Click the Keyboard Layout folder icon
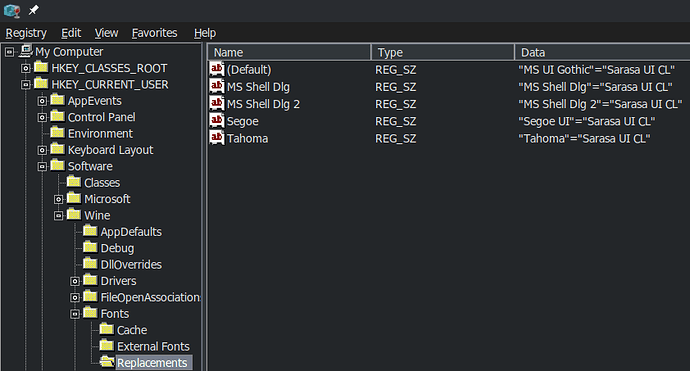The image size is (690, 371). click(x=58, y=149)
